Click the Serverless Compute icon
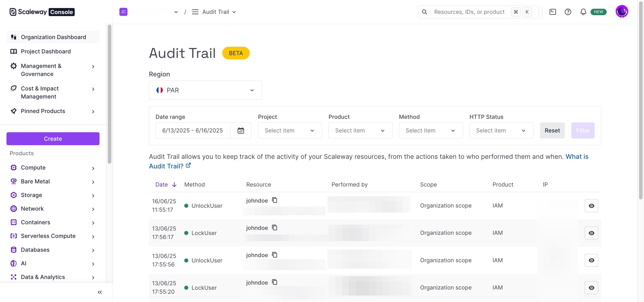 click(13, 236)
